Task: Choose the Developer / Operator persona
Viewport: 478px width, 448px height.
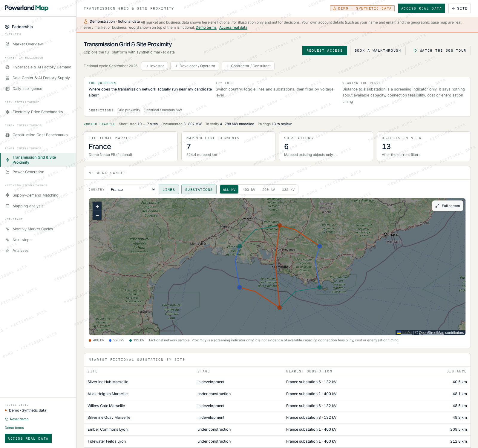Action: point(195,66)
